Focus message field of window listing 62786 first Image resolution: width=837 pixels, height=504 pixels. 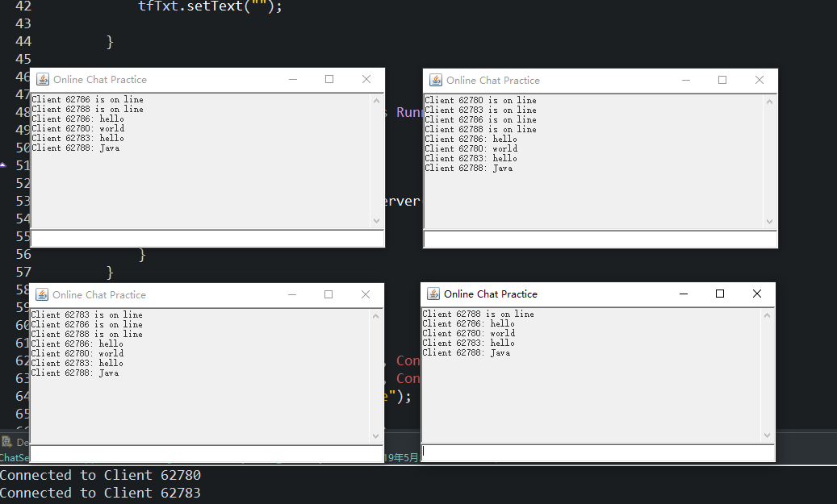pyautogui.click(x=207, y=239)
